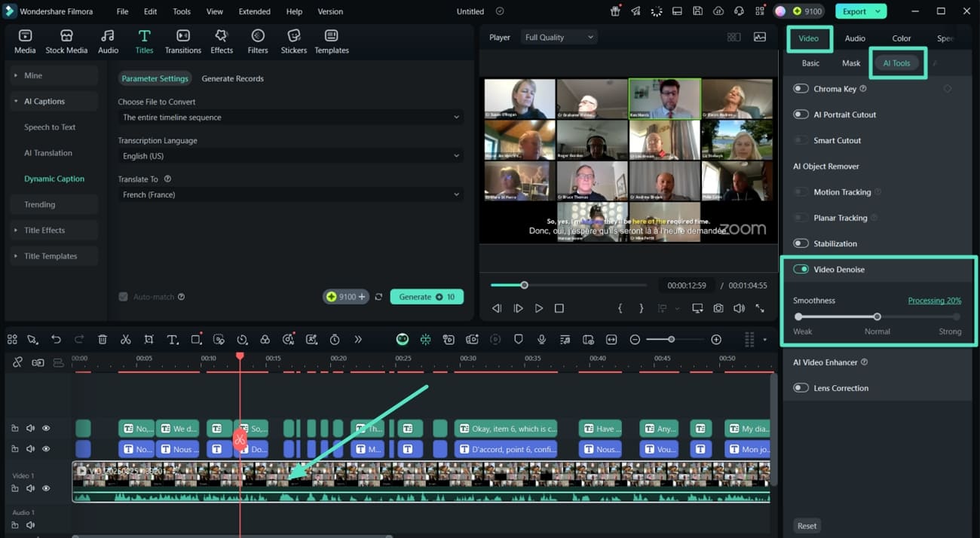Click the Generate button
This screenshot has height=538, width=980.
[427, 297]
